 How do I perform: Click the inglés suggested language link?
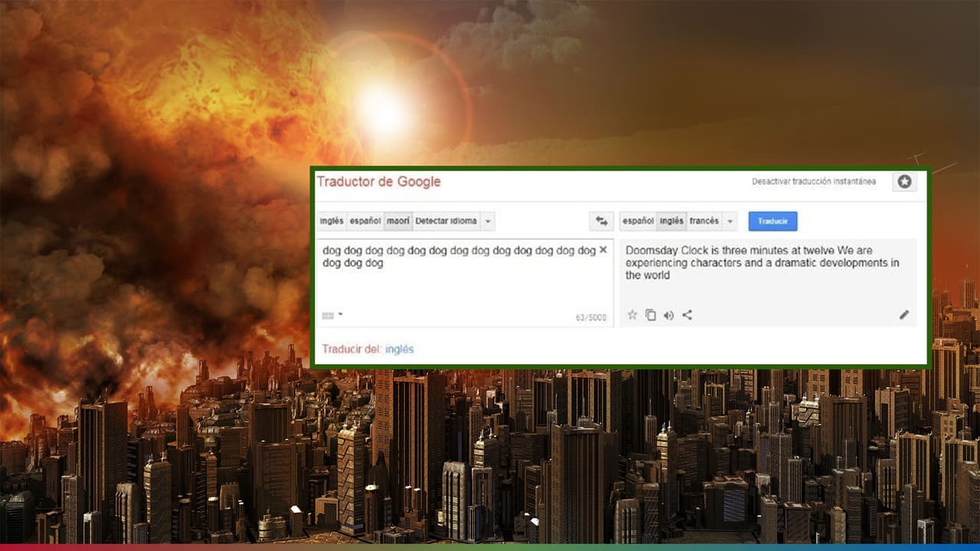pos(399,349)
